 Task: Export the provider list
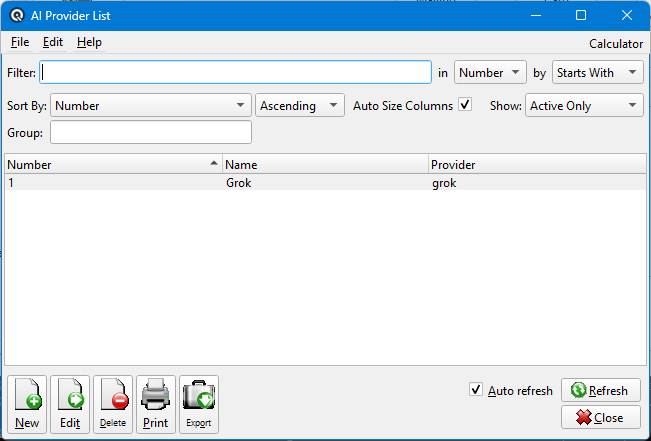click(199, 404)
